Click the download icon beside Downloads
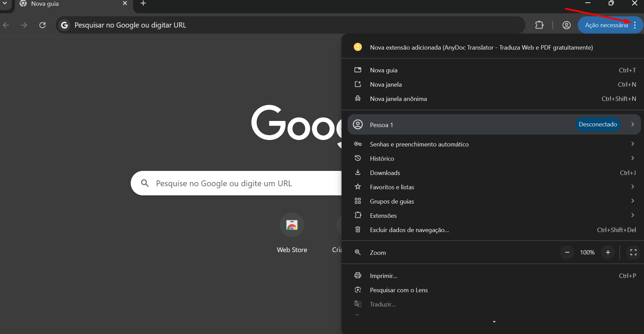The height and width of the screenshot is (334, 644). 358,172
